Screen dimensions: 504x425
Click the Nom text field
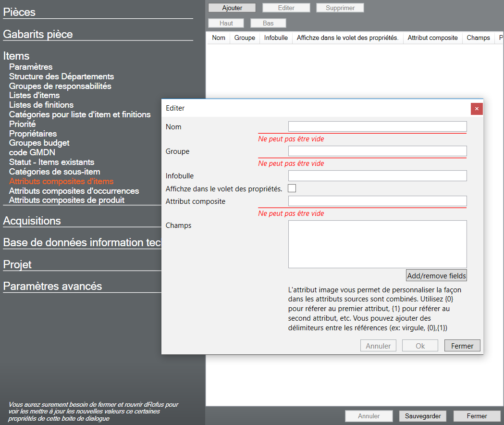(377, 126)
